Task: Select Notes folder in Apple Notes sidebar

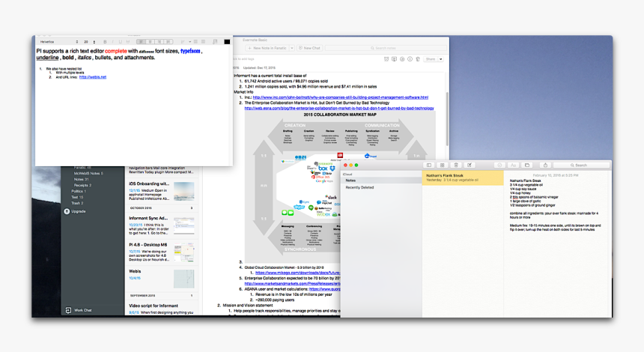Action: 381,180
